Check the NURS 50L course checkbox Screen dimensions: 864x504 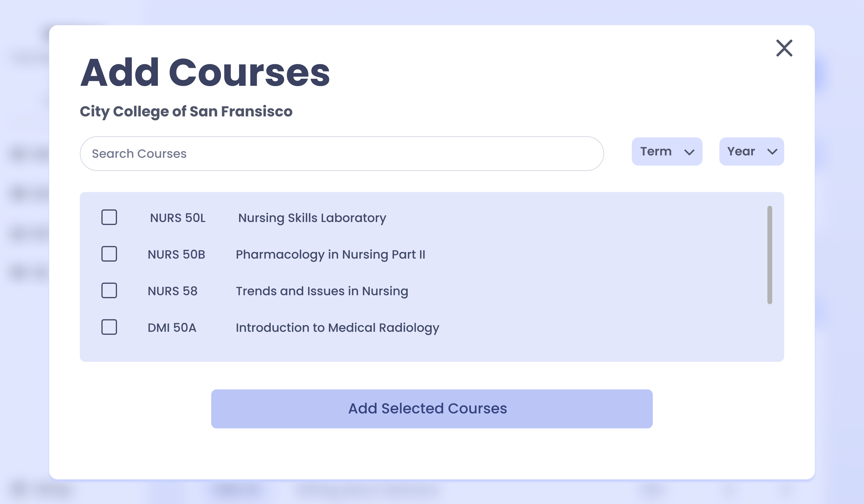coord(109,217)
